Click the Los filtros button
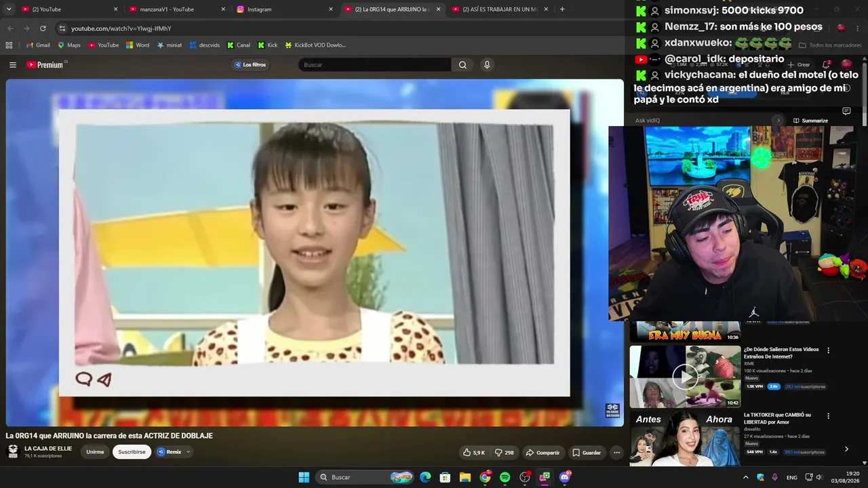The width and height of the screenshot is (868, 488). tap(250, 65)
